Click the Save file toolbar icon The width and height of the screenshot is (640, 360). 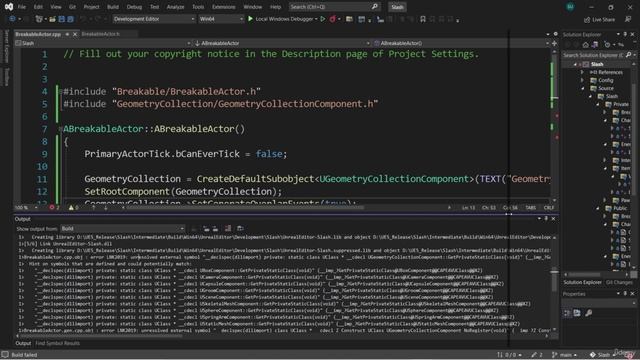pos(62,19)
